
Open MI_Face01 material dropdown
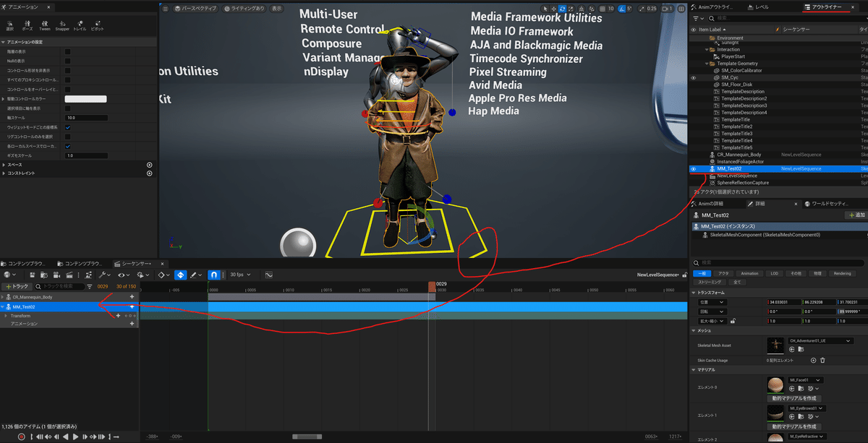(x=804, y=379)
